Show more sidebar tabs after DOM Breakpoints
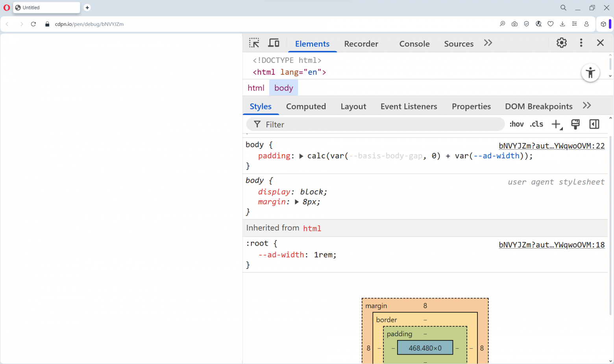Screen dimensions: 614x364 587,105
